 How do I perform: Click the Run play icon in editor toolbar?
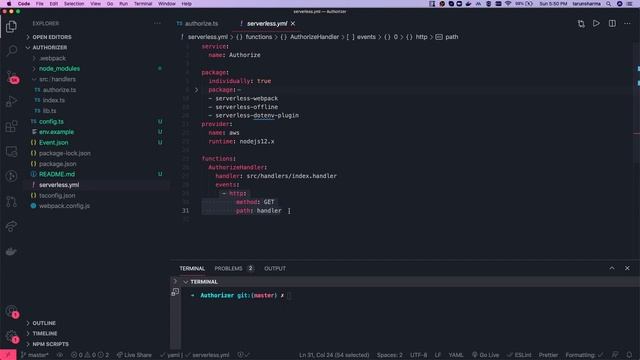pyautogui.click(x=596, y=24)
